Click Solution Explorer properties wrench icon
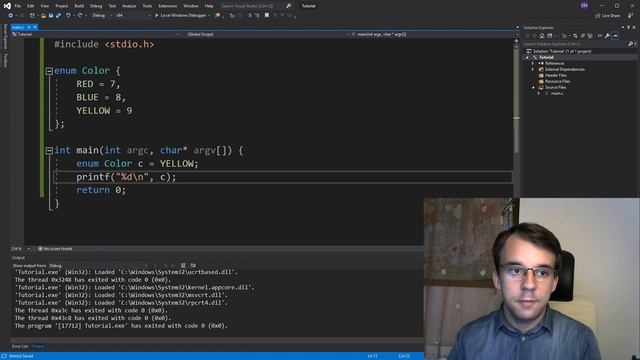 [x=607, y=36]
